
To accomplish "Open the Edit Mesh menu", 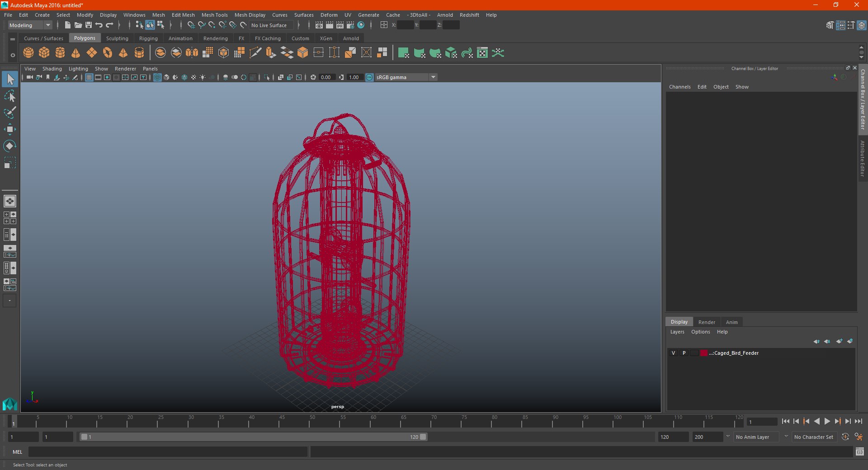I will pos(183,15).
